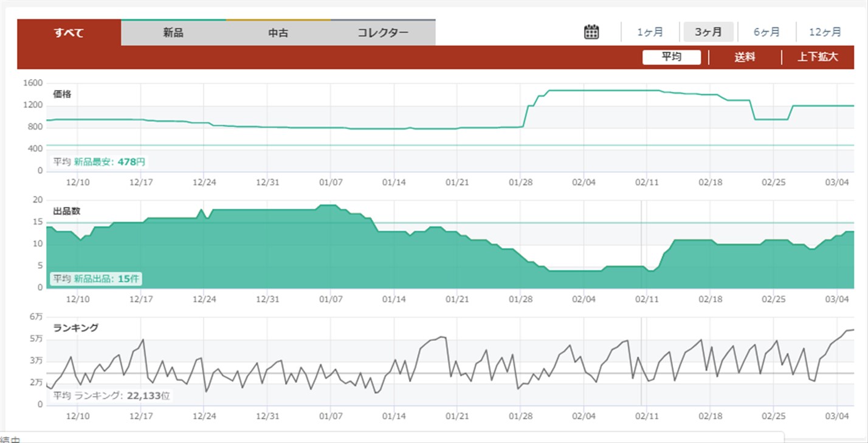Select the すべて tab
The image size is (868, 443).
point(69,33)
